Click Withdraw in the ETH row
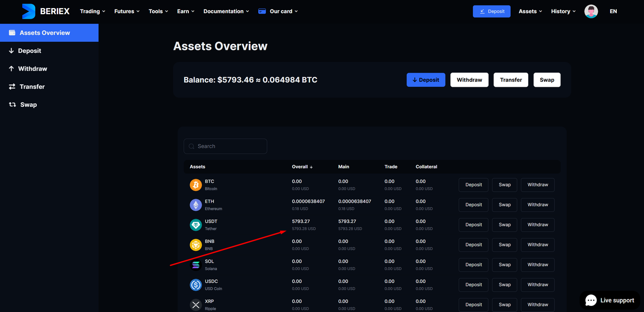Viewport: 644px width, 312px height. point(538,205)
